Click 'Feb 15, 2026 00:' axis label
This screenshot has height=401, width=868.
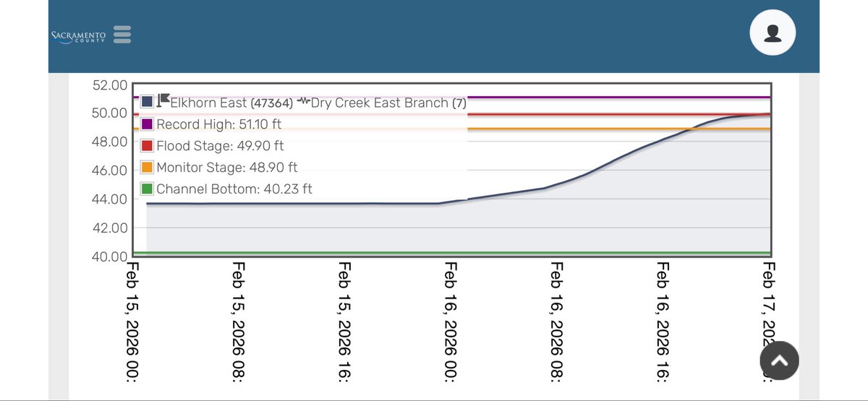tap(131, 322)
